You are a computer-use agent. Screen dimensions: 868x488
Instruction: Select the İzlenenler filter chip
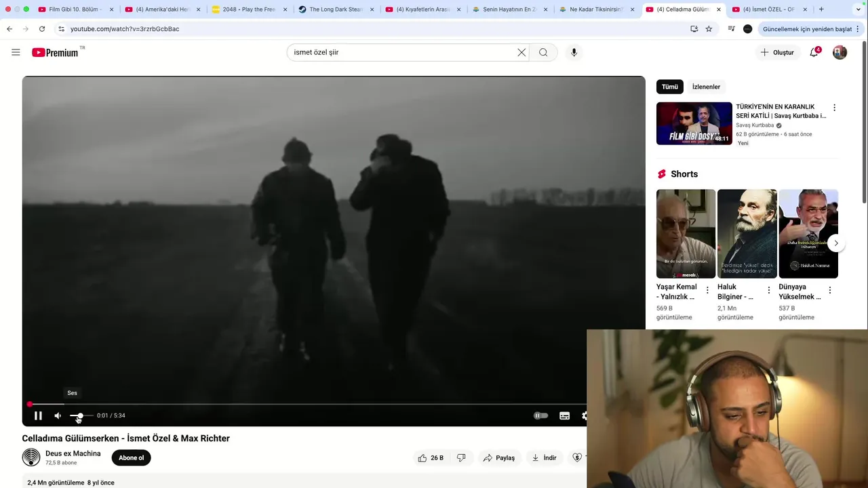click(706, 87)
